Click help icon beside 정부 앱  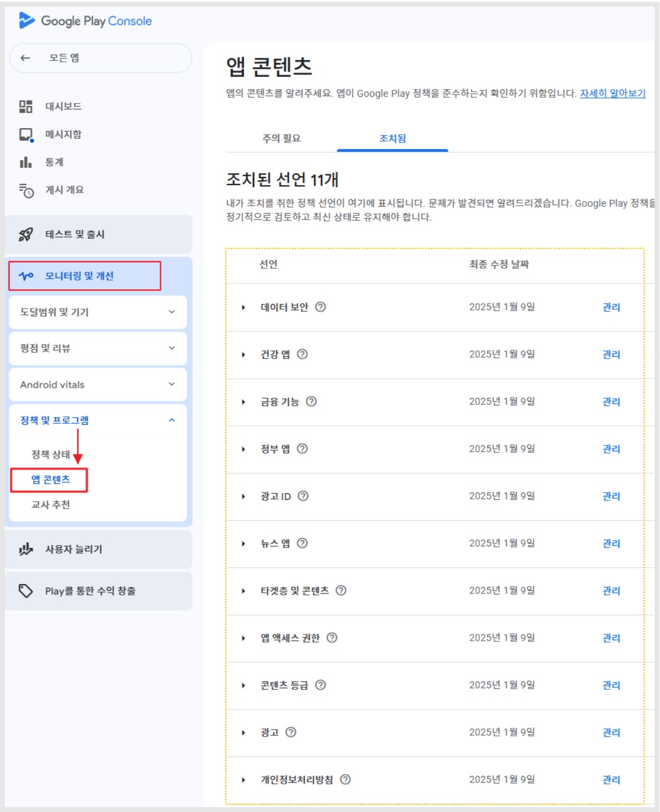[x=302, y=448]
